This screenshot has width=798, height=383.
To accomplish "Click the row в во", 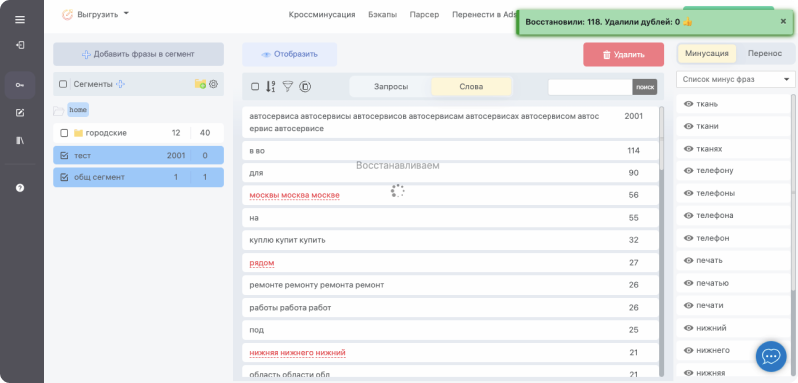I will 450,151.
